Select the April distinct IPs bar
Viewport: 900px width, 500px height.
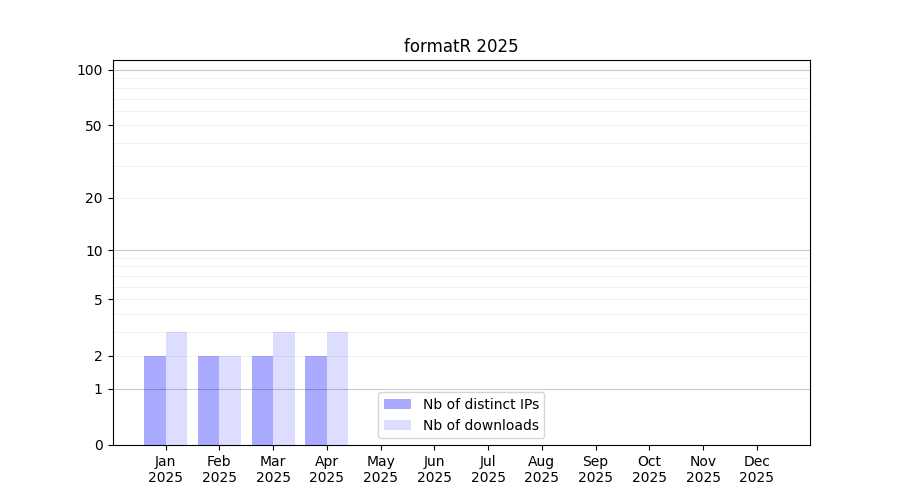[316, 400]
